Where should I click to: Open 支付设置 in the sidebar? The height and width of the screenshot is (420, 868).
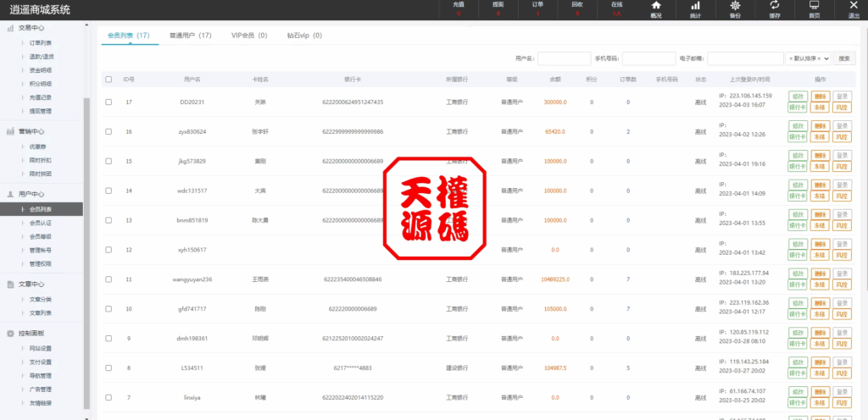(41, 362)
